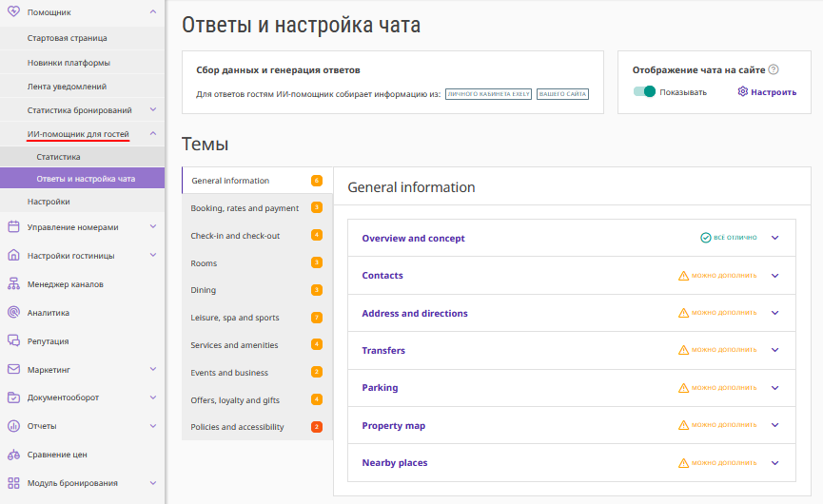Select the Booking, rates and payment topic
Viewport: 823px width, 504px height.
coord(257,207)
